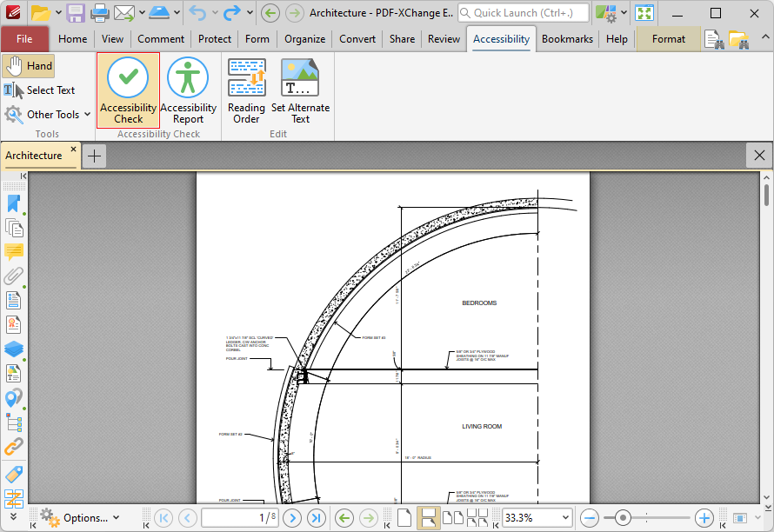The width and height of the screenshot is (774, 532).
Task: Collapse the ribbon using the chevron
Action: [764, 37]
